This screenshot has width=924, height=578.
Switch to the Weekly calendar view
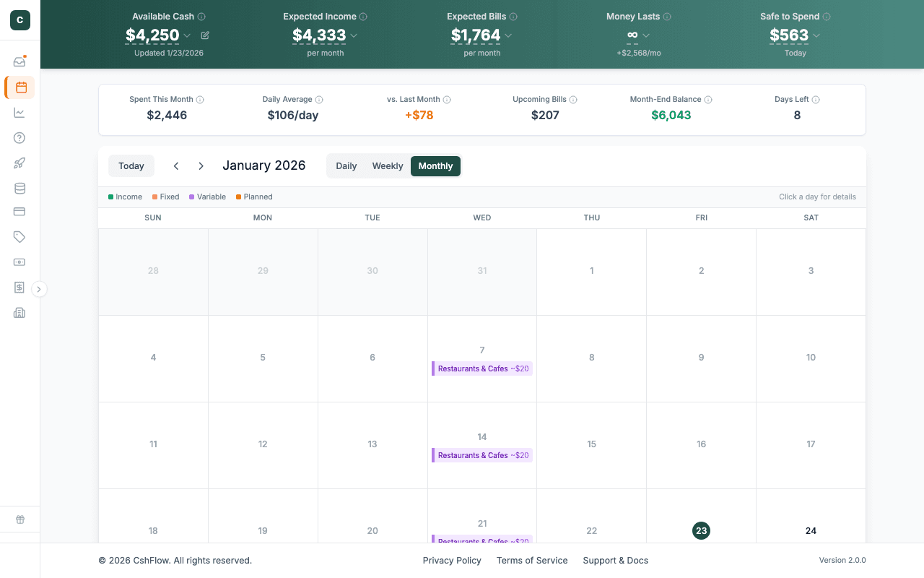388,165
